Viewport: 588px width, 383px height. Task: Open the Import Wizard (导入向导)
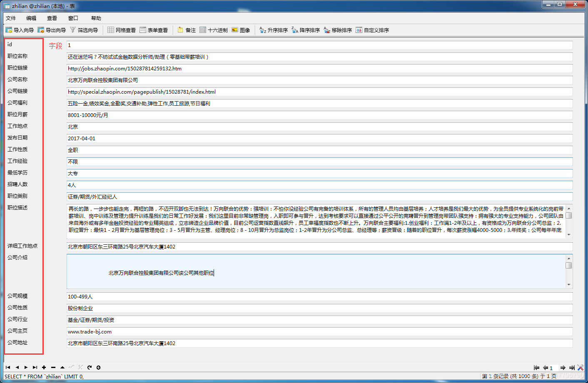(19, 30)
